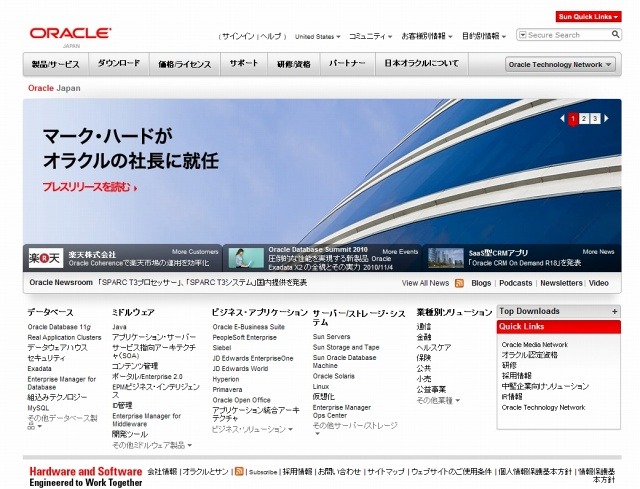Viewport: 640px width, 489px height.
Task: Open Oracle Technology Network dropdown button
Action: tap(560, 64)
